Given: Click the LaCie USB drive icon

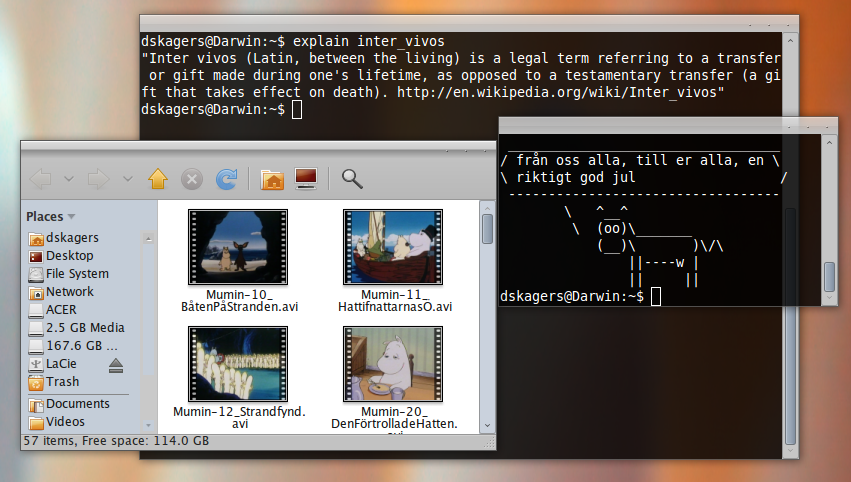Looking at the screenshot, I should [36, 364].
